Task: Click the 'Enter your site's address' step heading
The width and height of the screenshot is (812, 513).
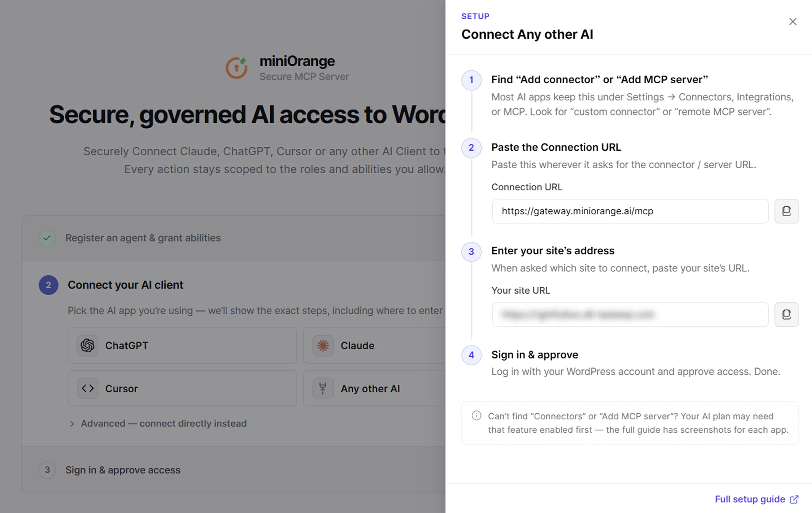Action: (x=553, y=251)
